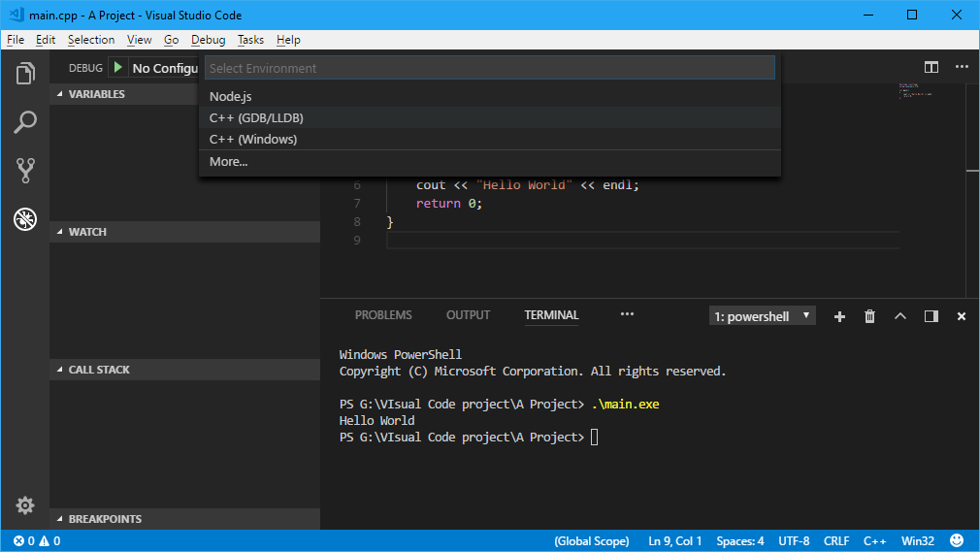The image size is (980, 552).
Task: Select C++ (GDB/LLDB) environment
Action: point(490,117)
